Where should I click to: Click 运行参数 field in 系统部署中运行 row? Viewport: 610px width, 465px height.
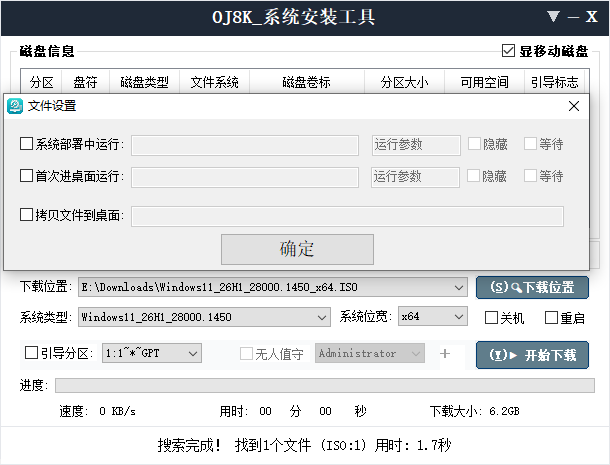[416, 145]
